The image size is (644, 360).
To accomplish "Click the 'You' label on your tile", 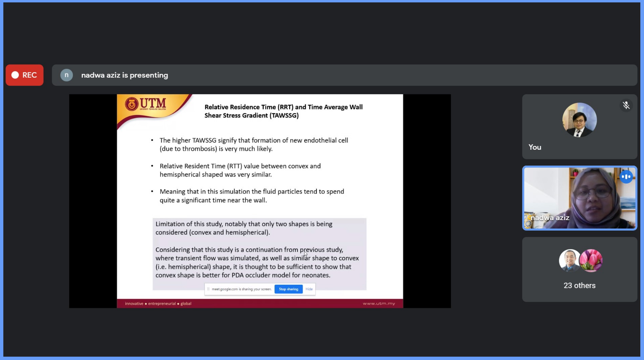I will tap(535, 147).
